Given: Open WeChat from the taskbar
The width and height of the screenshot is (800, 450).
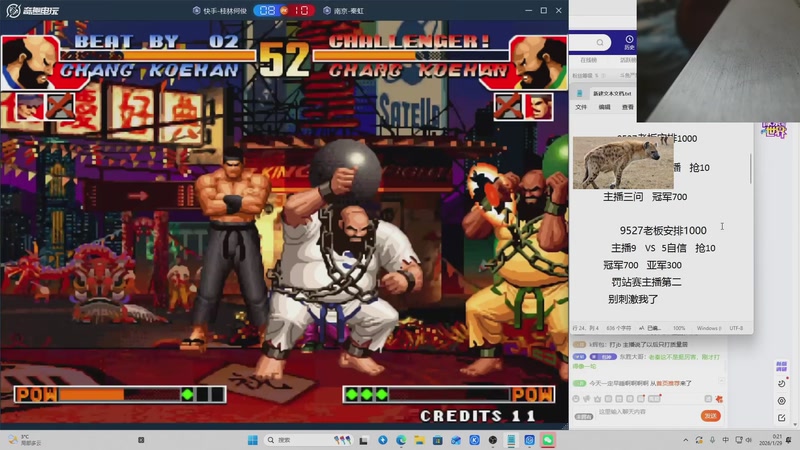Looking at the screenshot, I should 548,440.
